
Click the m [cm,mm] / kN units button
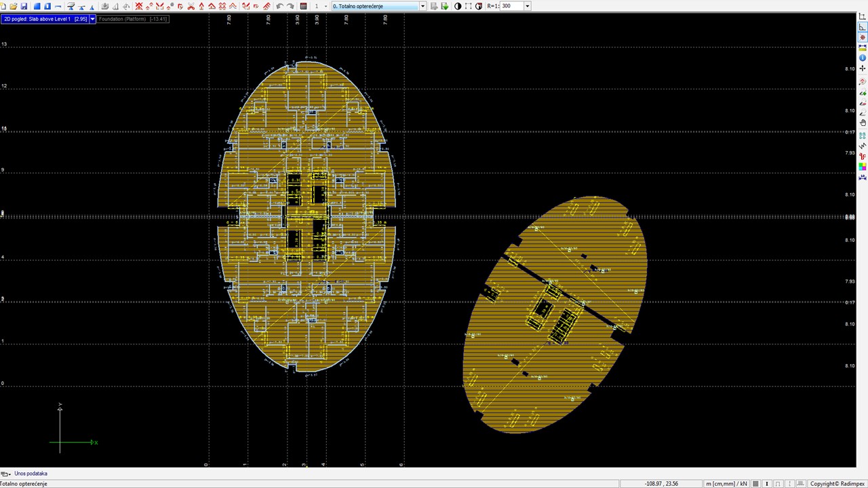point(726,484)
